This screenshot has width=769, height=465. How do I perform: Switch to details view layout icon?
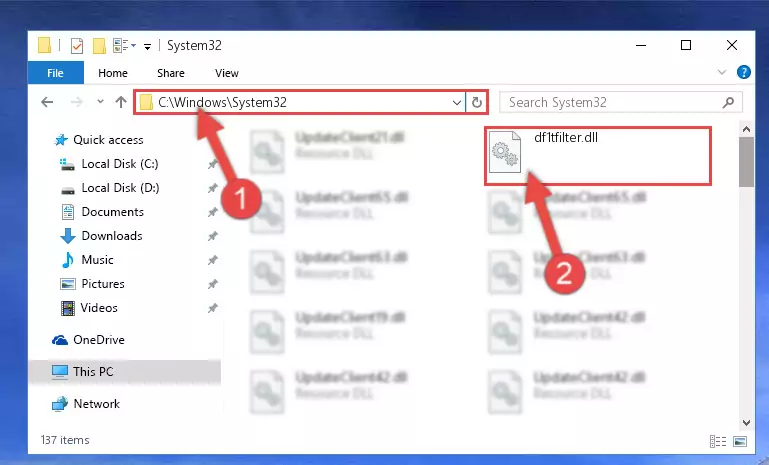(718, 441)
